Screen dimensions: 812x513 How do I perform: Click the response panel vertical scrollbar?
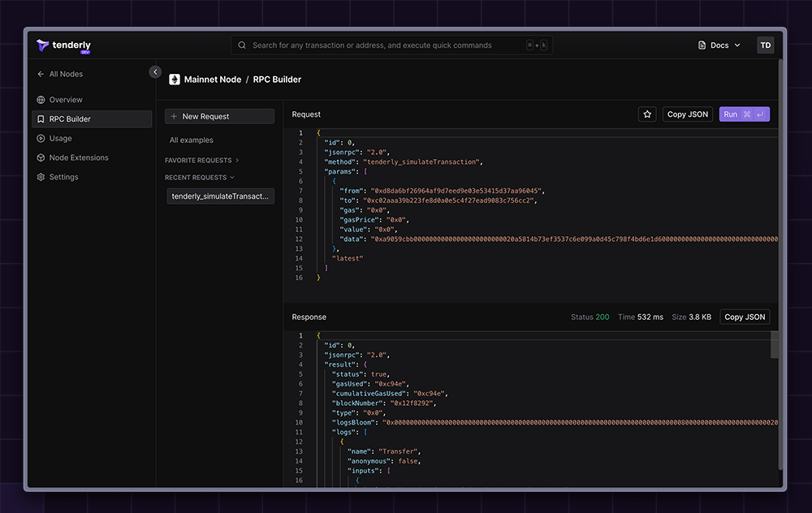coord(774,345)
